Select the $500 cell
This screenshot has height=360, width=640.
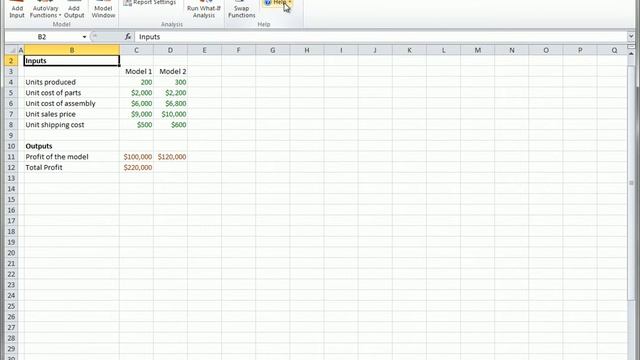(x=137, y=124)
